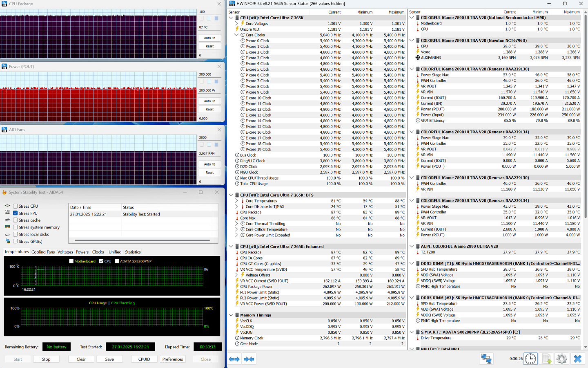Collapse the 265K: DTS sensor section

[x=231, y=195]
